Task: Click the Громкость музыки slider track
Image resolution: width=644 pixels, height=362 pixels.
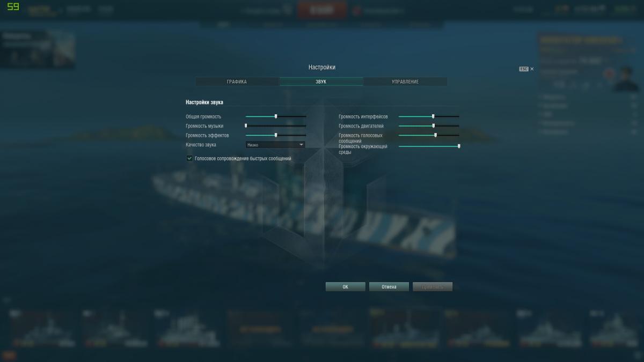Action: tap(276, 125)
